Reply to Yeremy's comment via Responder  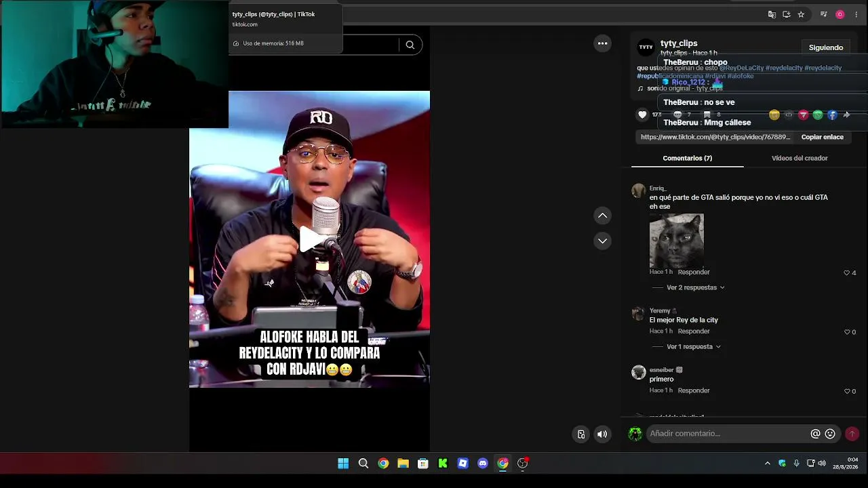coord(694,331)
